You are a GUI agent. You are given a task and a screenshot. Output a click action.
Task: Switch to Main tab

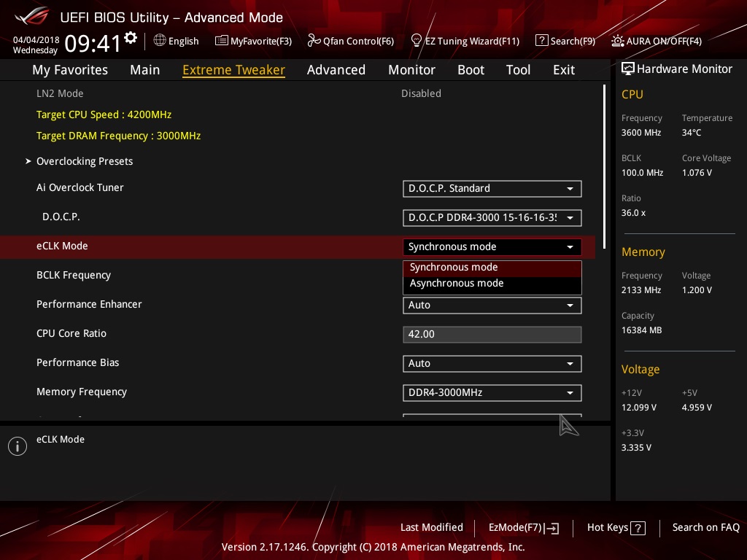[x=145, y=70]
